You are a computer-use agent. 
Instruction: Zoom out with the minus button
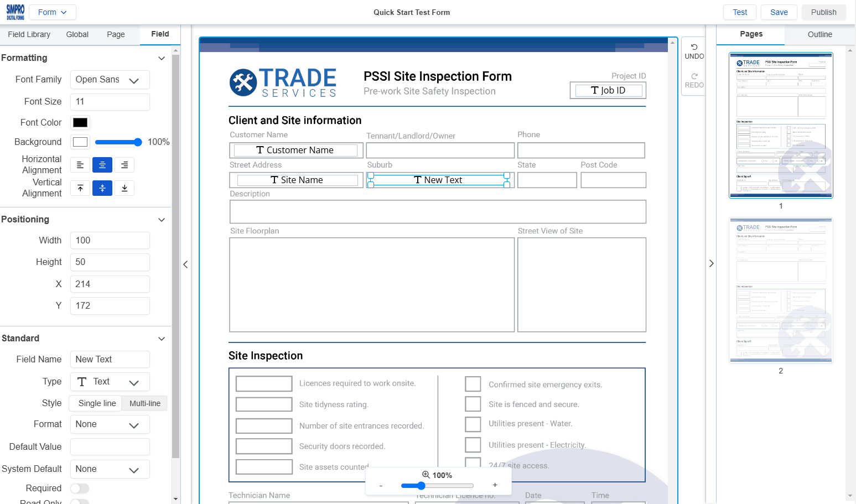[381, 485]
